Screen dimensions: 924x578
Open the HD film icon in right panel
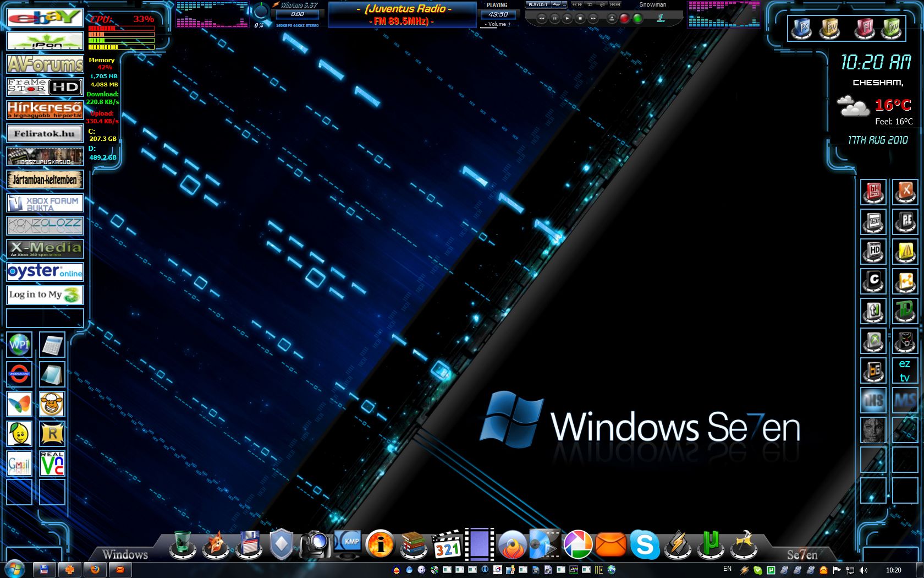[x=873, y=252]
